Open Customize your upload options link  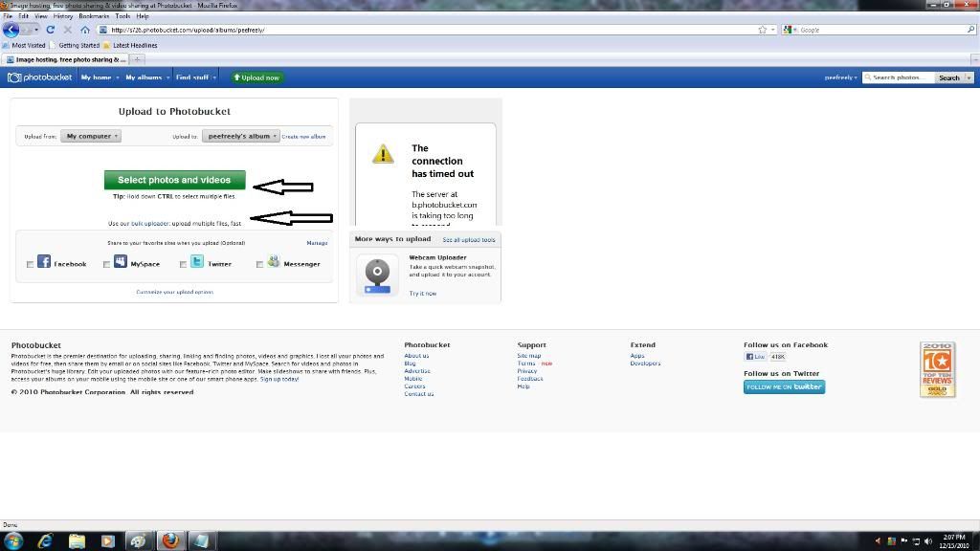(x=174, y=292)
